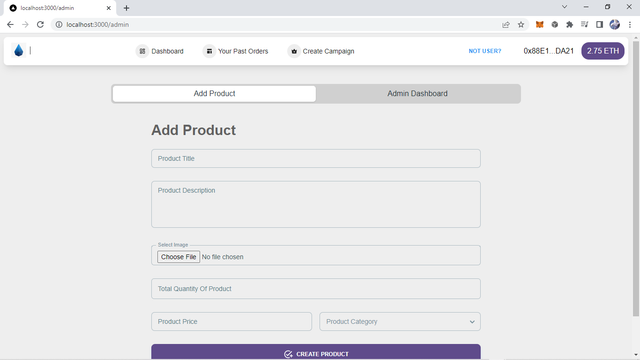Image resolution: width=640 pixels, height=360 pixels.
Task: Open the browser extensions puzzle icon
Action: (x=569, y=24)
